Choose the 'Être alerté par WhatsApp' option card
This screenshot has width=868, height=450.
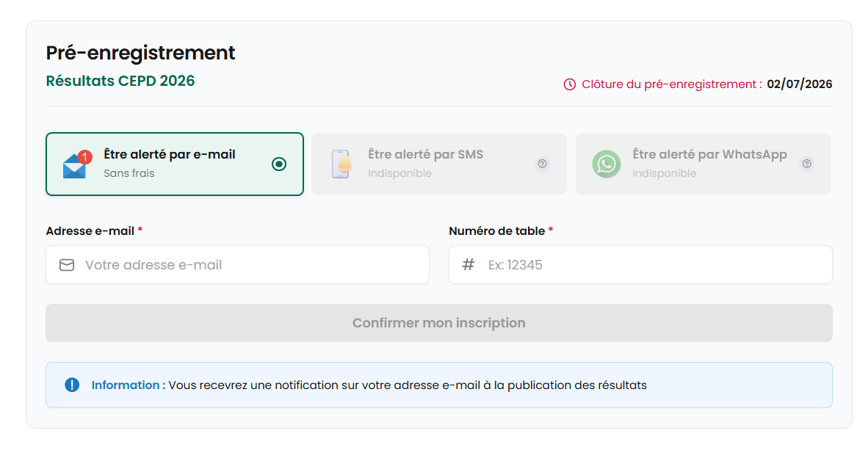point(704,164)
